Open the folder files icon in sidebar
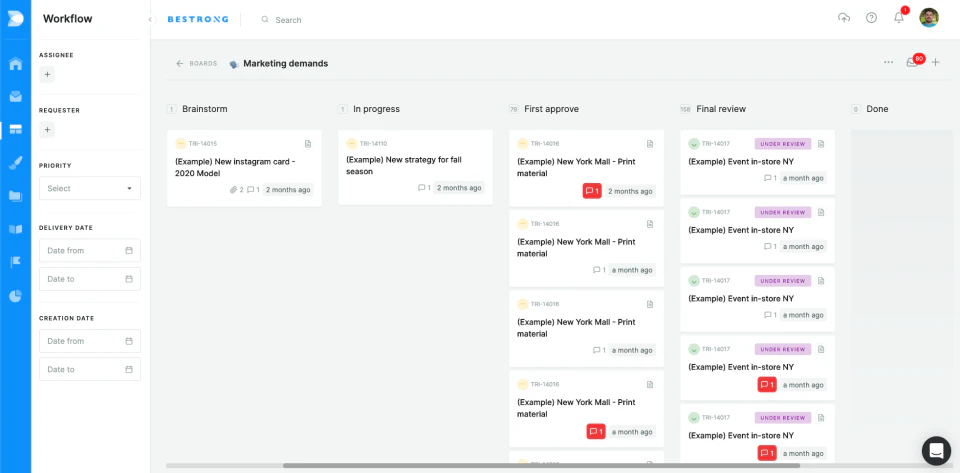Screen dimensions: 960x473 pyautogui.click(x=15, y=196)
